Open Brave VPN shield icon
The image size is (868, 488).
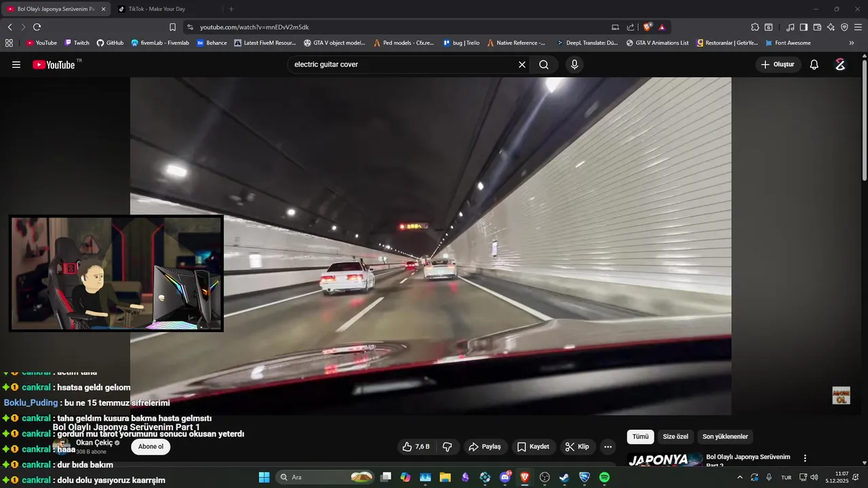[844, 27]
